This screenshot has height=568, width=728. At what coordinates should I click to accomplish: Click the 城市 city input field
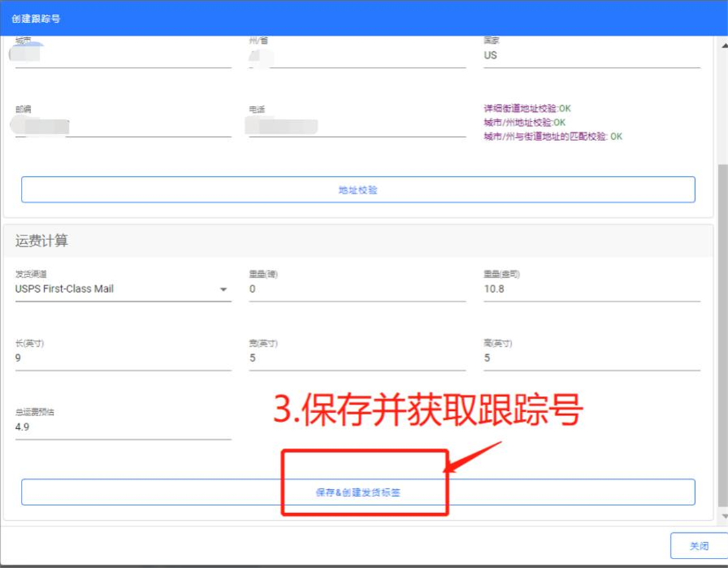pos(123,56)
